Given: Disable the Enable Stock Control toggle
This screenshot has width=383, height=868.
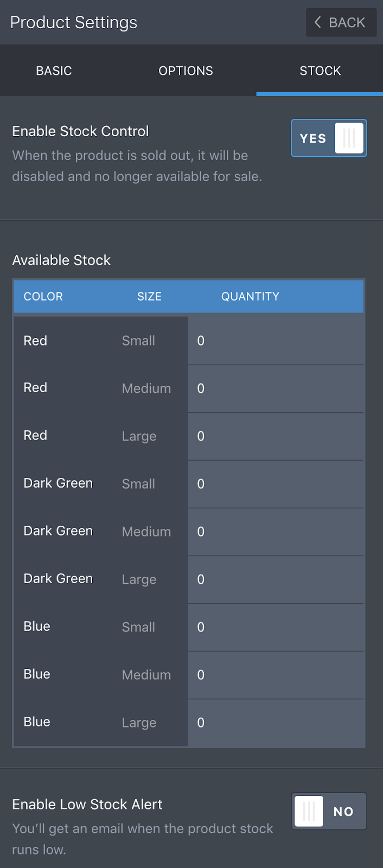Looking at the screenshot, I should tap(329, 138).
